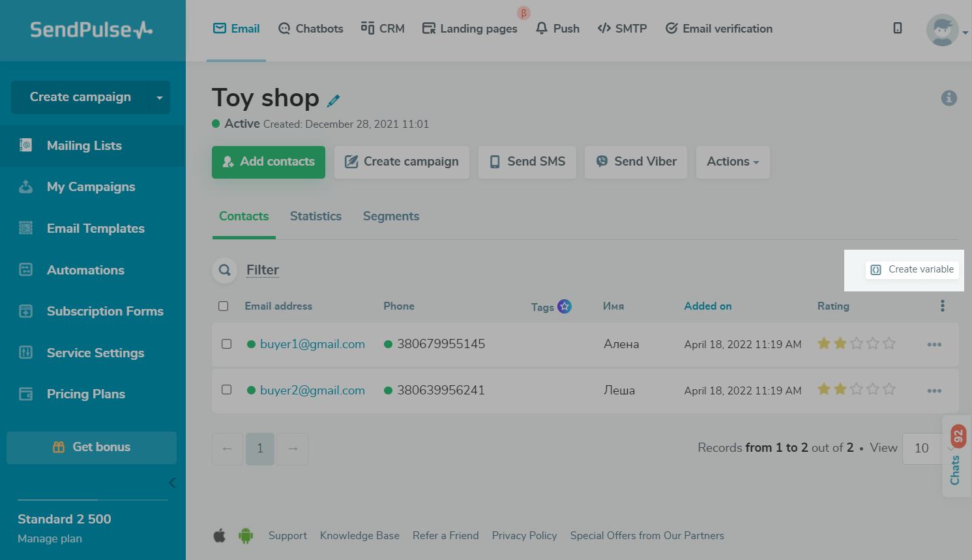Collapse the sidebar using the left chevron
This screenshot has height=560, width=972.
point(172,483)
